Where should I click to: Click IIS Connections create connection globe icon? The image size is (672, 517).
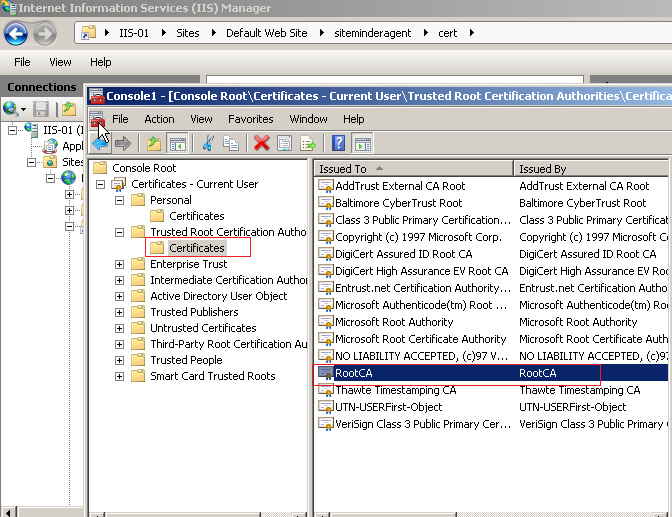point(11,109)
